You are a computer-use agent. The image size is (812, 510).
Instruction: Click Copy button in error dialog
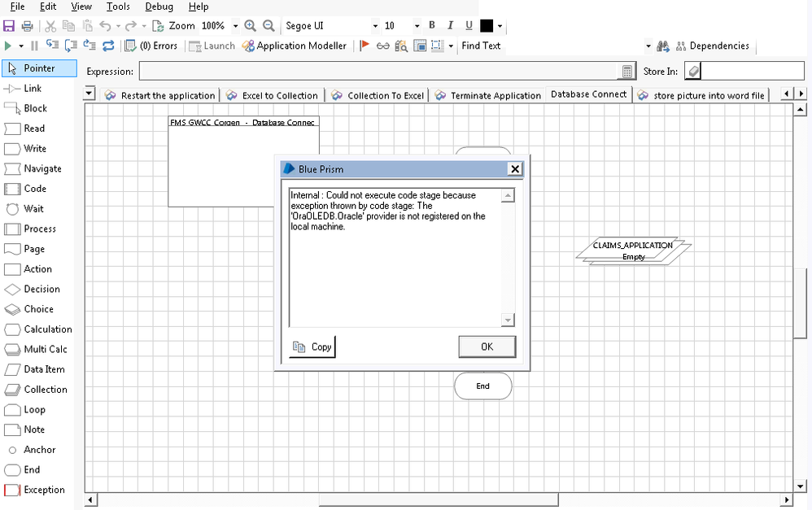312,347
